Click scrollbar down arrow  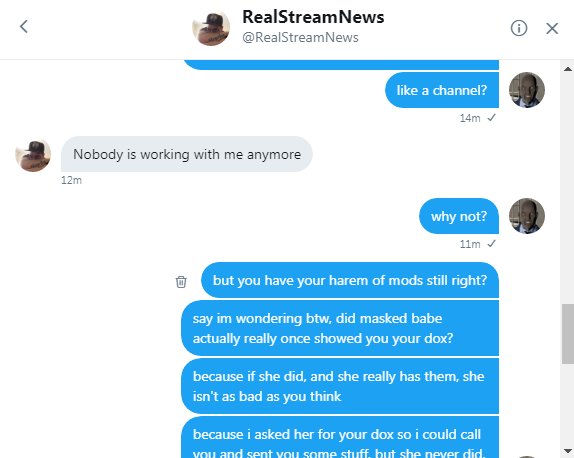point(567,451)
